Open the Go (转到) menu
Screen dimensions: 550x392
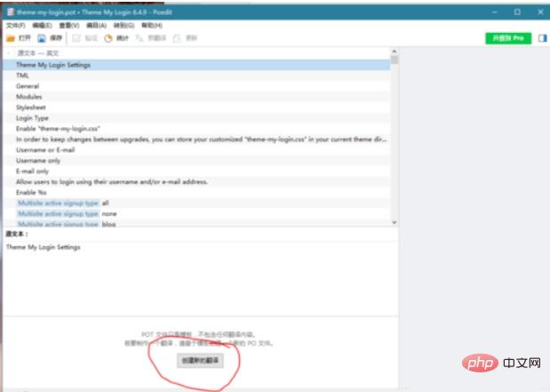(124, 26)
